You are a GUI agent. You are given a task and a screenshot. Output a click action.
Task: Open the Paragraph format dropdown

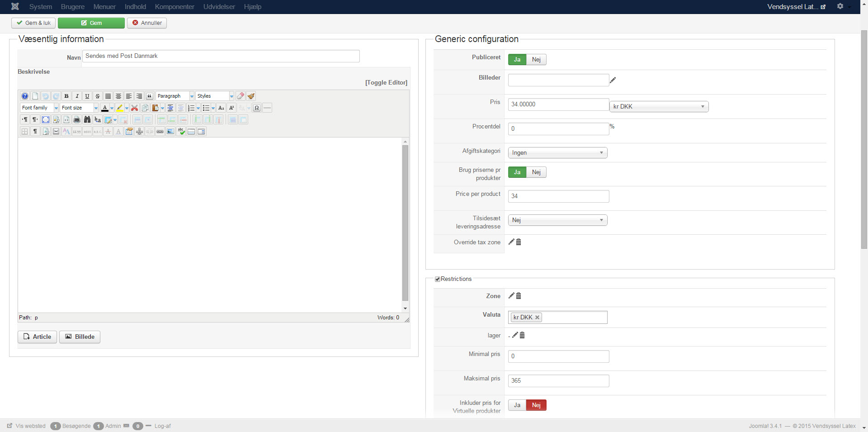point(175,96)
